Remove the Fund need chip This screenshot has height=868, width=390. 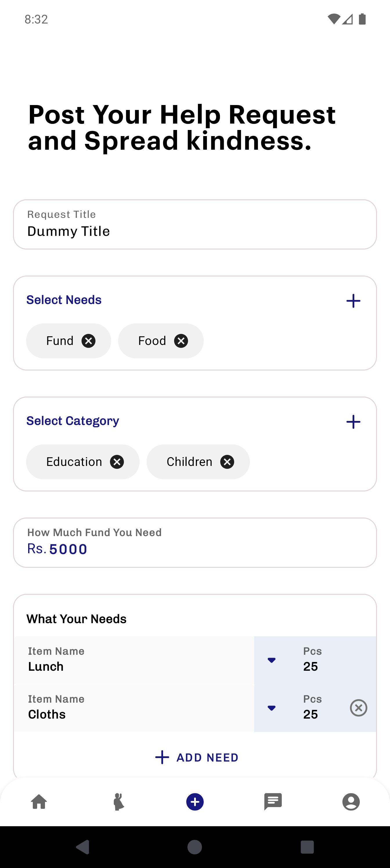coord(88,341)
